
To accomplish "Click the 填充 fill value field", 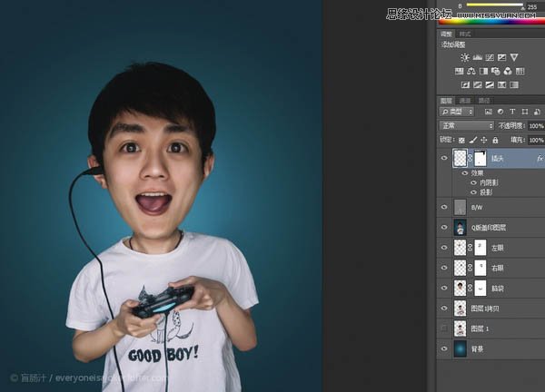I will click(536, 140).
